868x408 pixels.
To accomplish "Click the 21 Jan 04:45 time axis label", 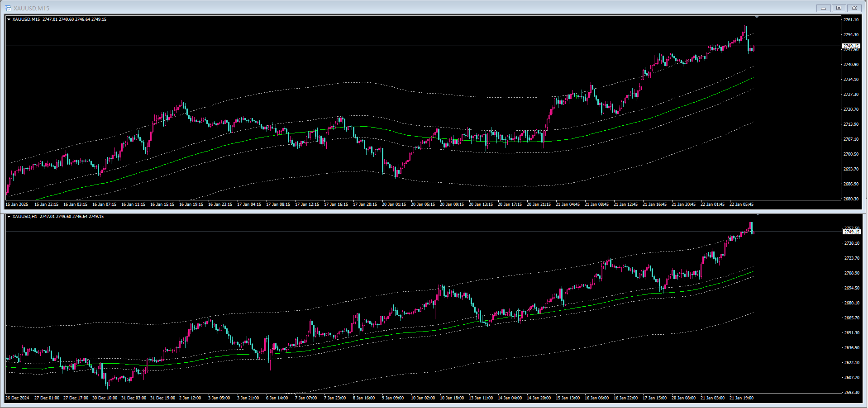I will 568,204.
